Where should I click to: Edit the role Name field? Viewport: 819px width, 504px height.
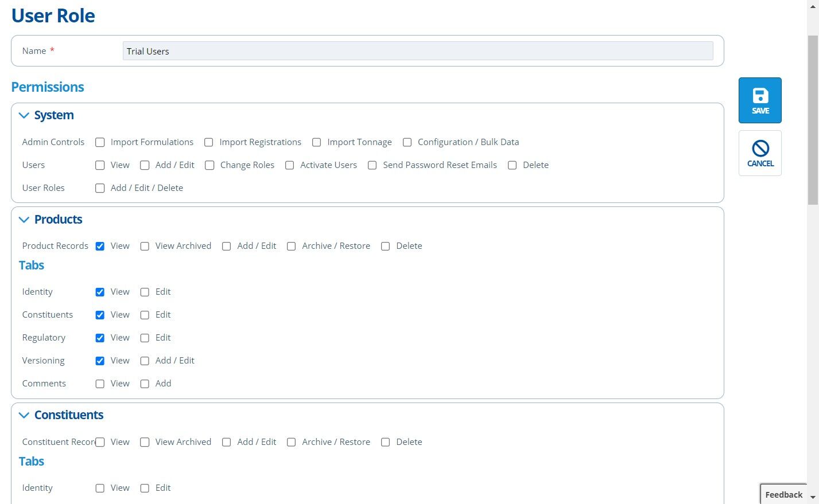click(418, 51)
